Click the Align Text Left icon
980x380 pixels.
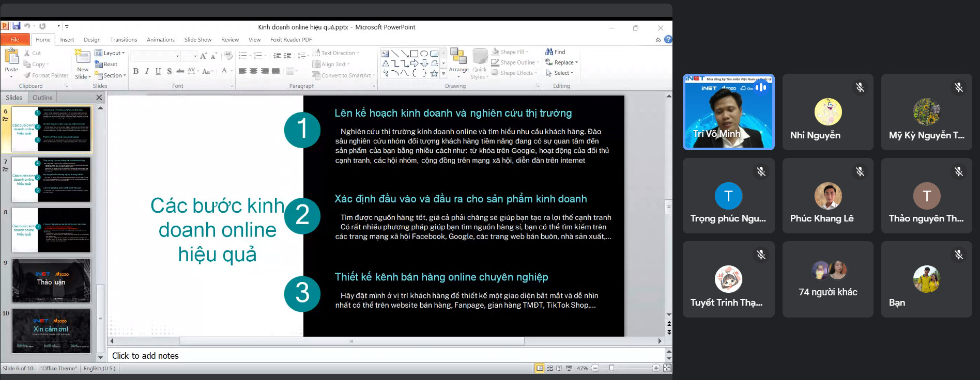pos(242,71)
